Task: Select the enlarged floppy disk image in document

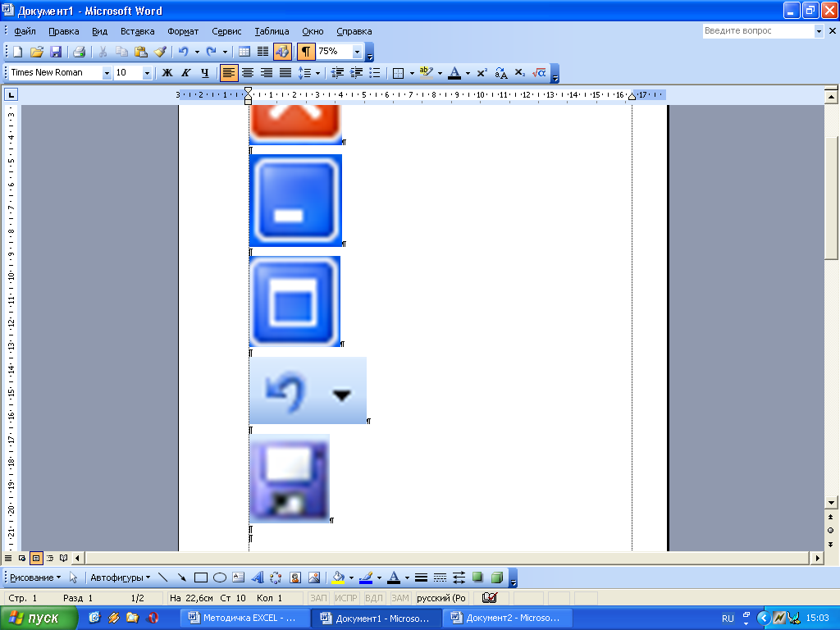Action: coord(290,478)
